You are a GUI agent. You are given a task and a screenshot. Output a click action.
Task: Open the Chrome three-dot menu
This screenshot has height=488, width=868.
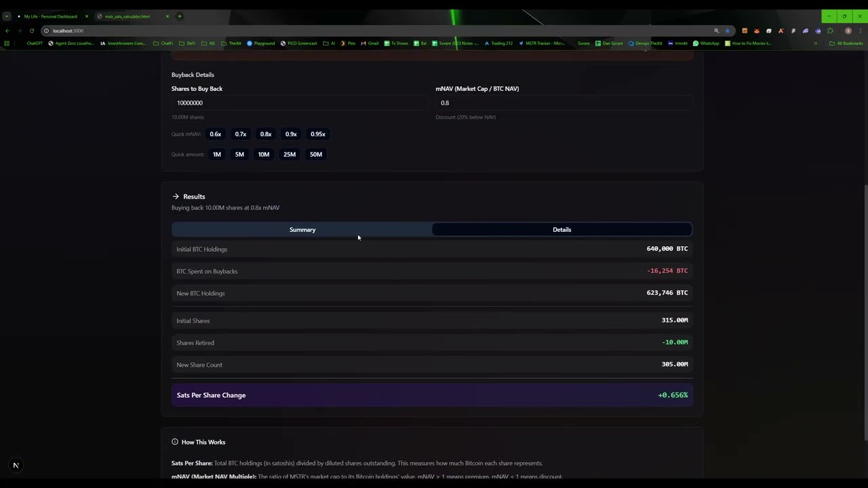(860, 30)
